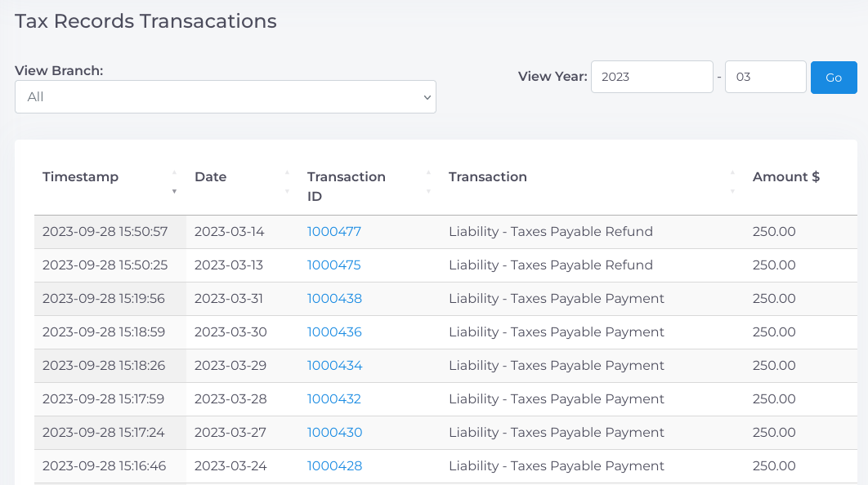
Task: Click the Timestamp column header
Action: coord(80,176)
